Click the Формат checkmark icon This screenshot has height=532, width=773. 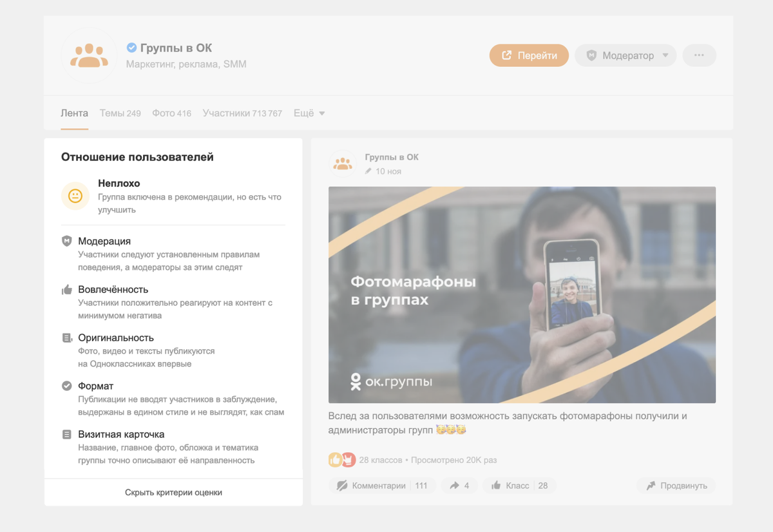pos(66,386)
